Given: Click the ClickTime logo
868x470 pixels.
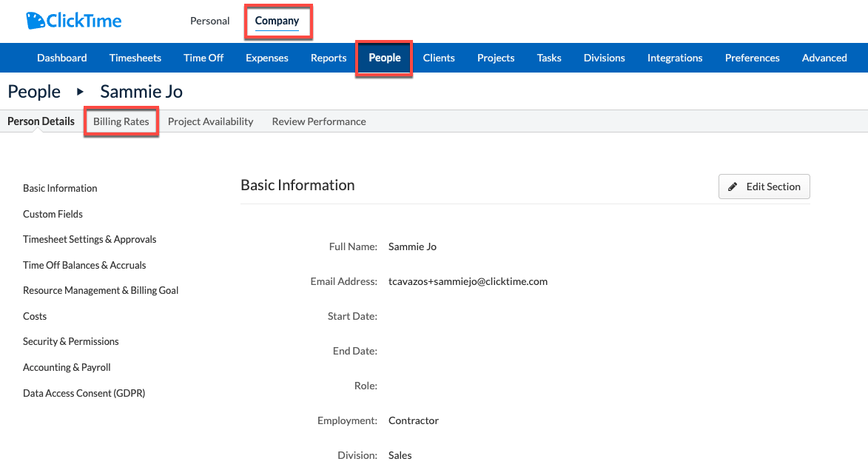Looking at the screenshot, I should 73,21.
